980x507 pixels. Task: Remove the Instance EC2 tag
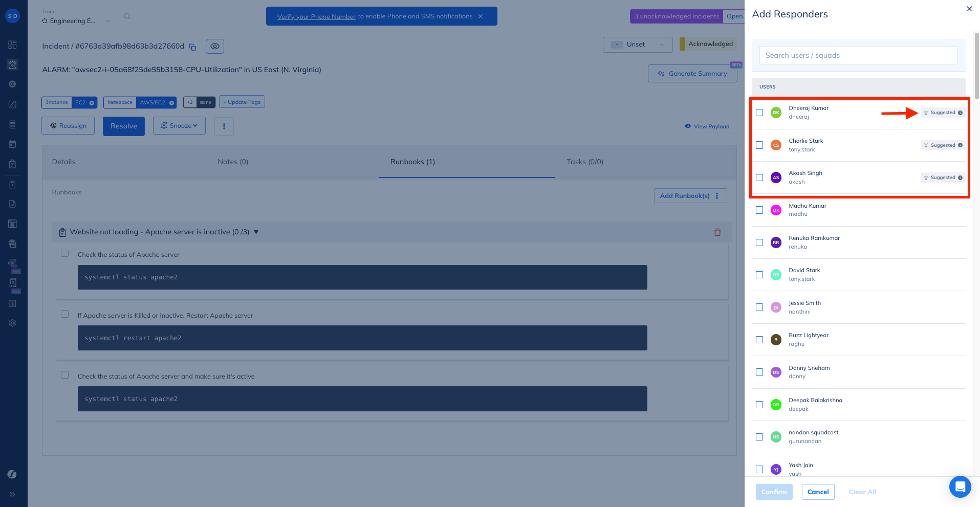coord(92,103)
